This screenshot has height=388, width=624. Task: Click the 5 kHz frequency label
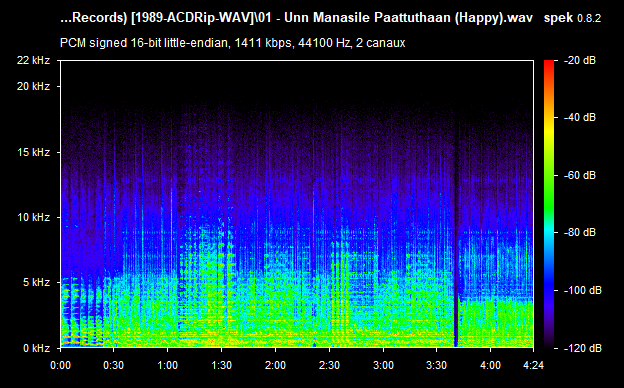(36, 283)
